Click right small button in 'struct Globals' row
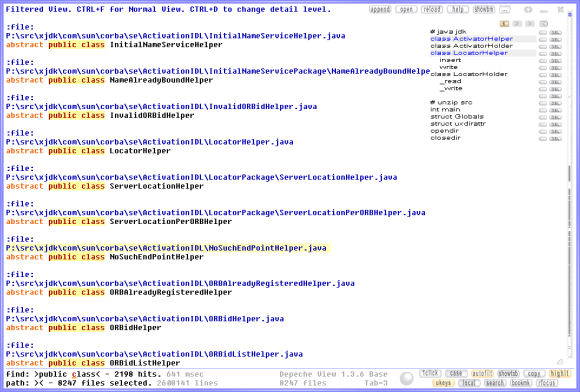Viewport: 580px width, 392px height. [x=555, y=117]
